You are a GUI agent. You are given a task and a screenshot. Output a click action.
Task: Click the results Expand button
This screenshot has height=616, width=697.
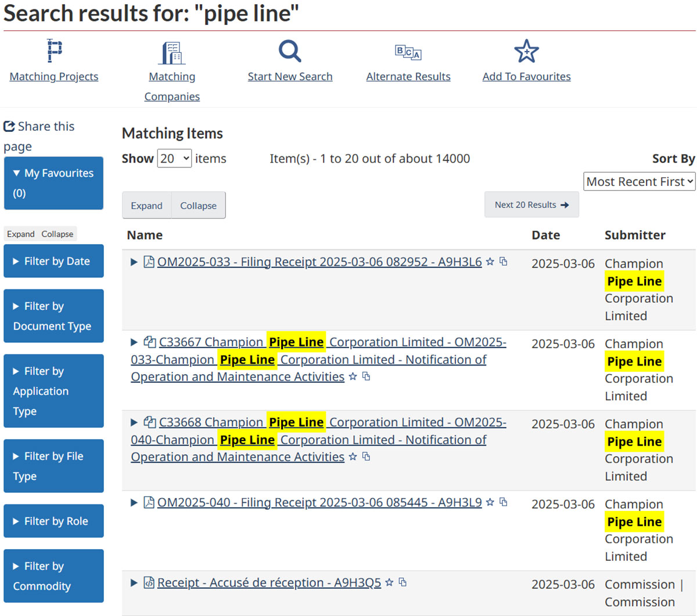coord(147,205)
